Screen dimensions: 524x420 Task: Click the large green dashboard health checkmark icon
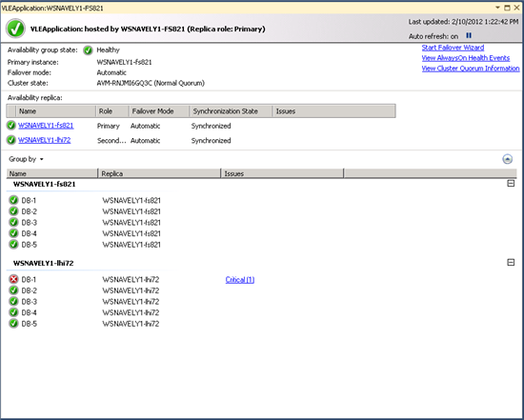pyautogui.click(x=15, y=29)
